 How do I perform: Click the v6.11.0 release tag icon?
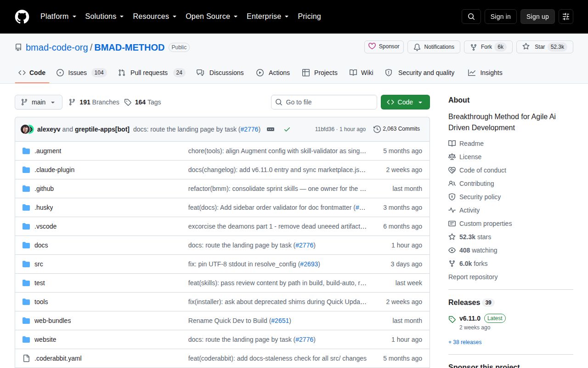point(452,319)
